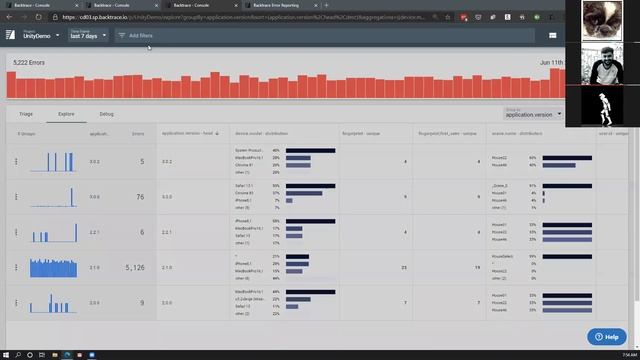Switch to the Debug tab
Screen dimensions: 640x360
click(x=107, y=114)
